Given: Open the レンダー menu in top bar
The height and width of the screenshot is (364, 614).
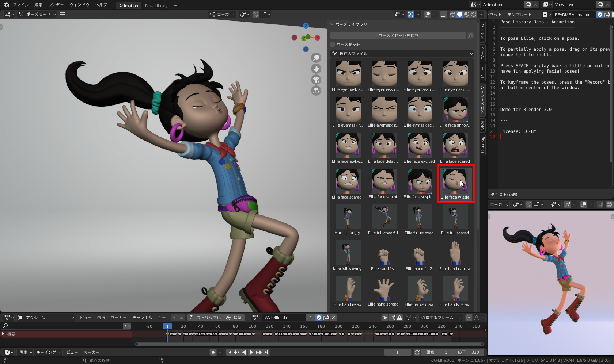Looking at the screenshot, I should point(56,5).
